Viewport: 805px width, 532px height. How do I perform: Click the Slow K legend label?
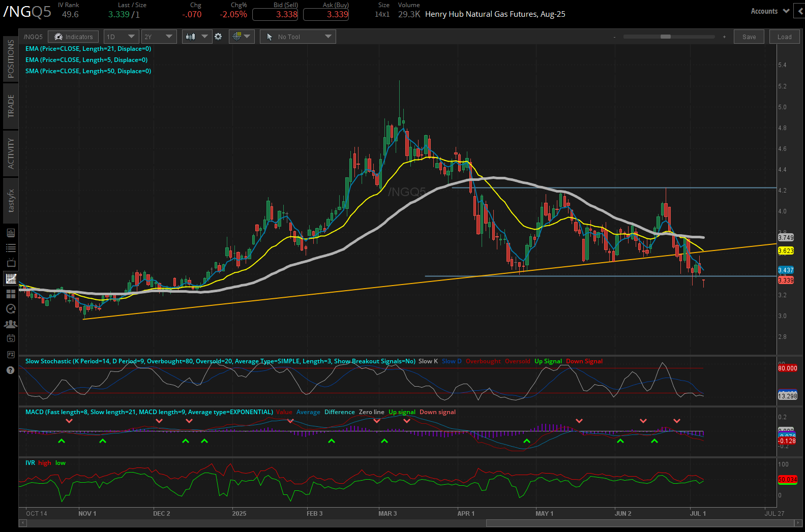[x=428, y=361]
